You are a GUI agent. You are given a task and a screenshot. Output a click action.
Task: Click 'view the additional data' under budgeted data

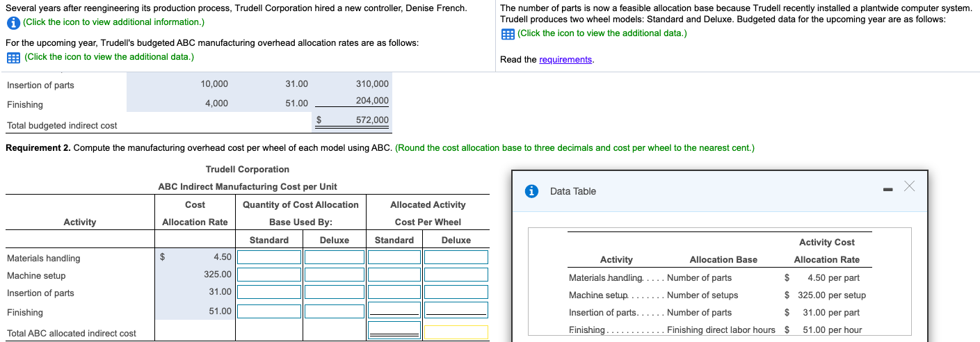[x=602, y=33]
